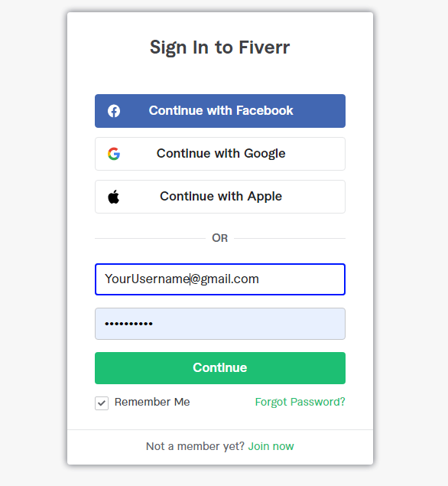Submit with the green Continue button
The width and height of the screenshot is (448, 486).
click(x=220, y=368)
